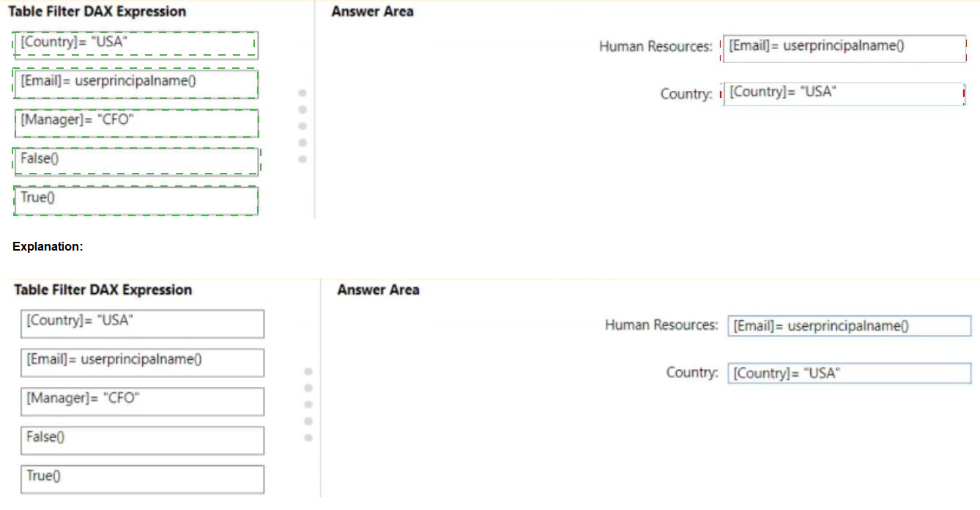The height and width of the screenshot is (510, 980).
Task: Click the bold "Explanation:" label
Action: coord(48,247)
